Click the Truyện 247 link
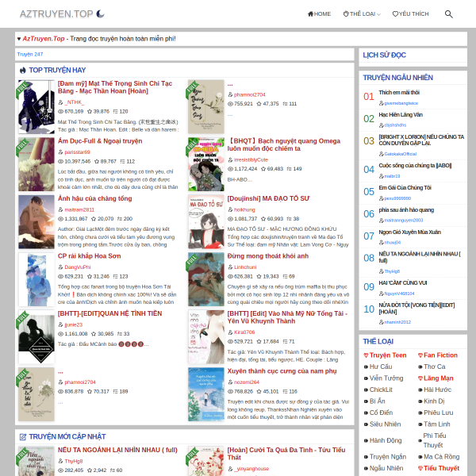 click(x=30, y=54)
